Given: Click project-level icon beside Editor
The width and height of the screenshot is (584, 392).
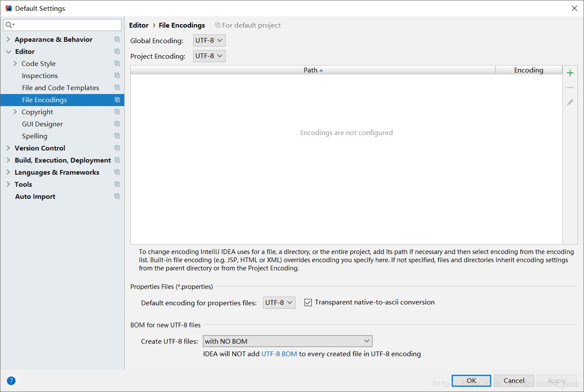Looking at the screenshot, I should pyautogui.click(x=117, y=51).
